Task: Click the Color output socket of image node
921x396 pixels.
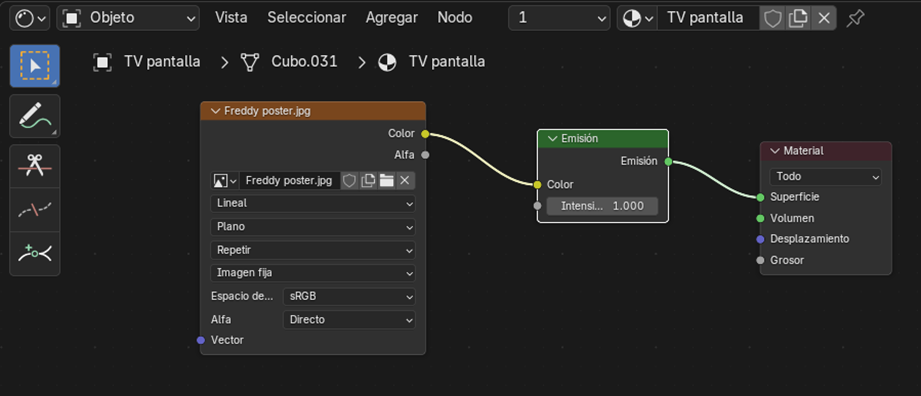Action: pos(425,134)
